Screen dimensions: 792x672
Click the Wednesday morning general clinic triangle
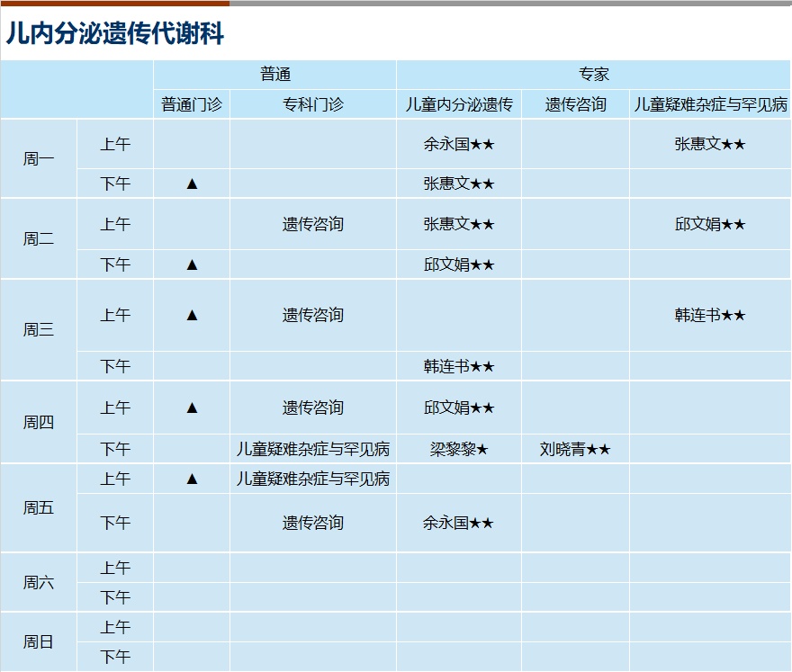tap(191, 315)
